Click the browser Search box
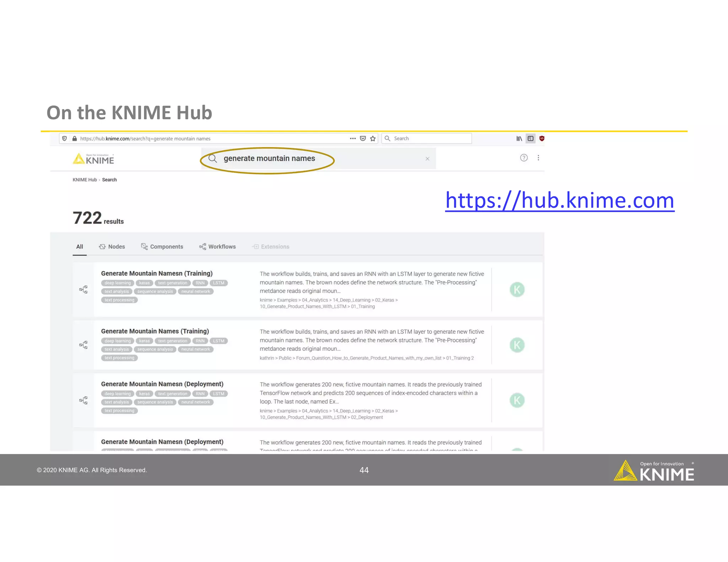Screen dimensions: 728x562 [427, 139]
